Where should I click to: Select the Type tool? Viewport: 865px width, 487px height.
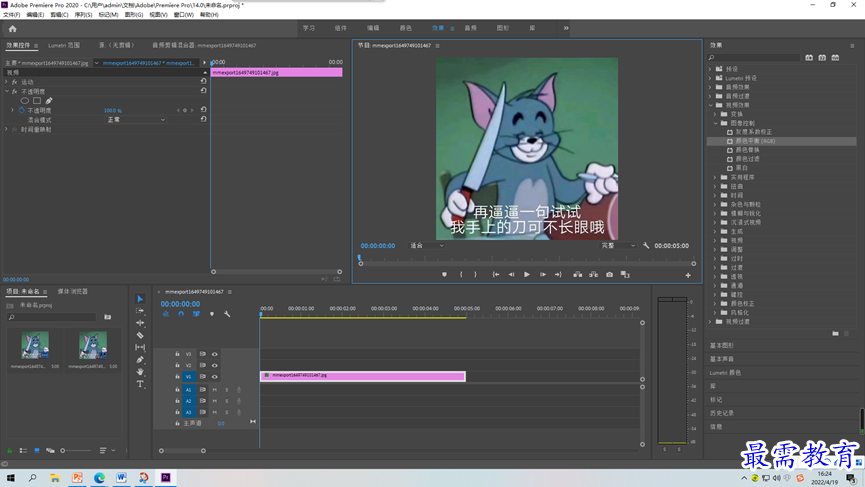(x=140, y=384)
